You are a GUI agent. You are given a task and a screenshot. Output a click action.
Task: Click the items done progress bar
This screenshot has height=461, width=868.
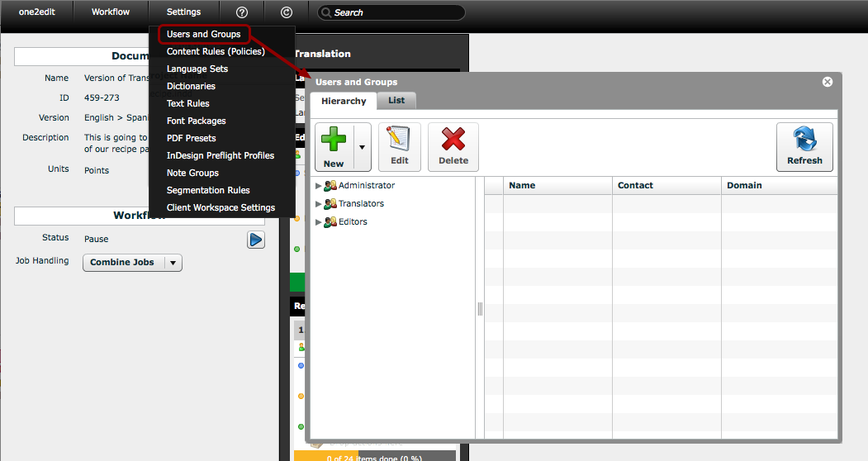pos(375,457)
